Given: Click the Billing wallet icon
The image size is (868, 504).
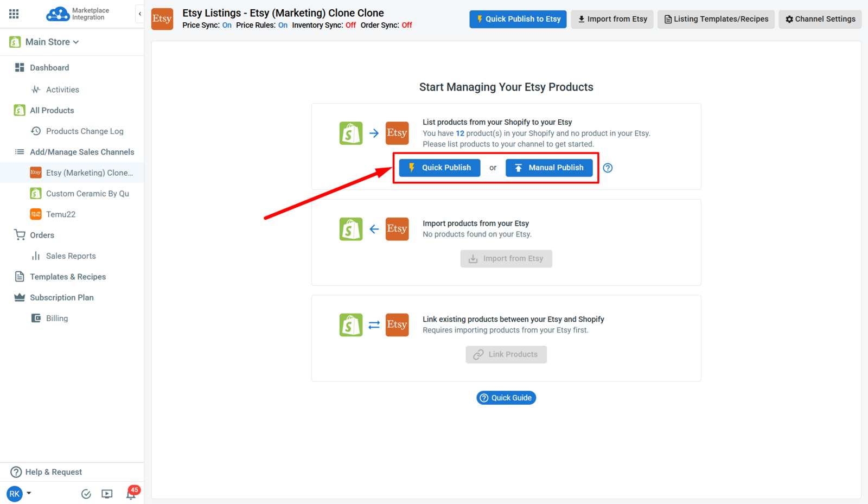Looking at the screenshot, I should [x=36, y=318].
